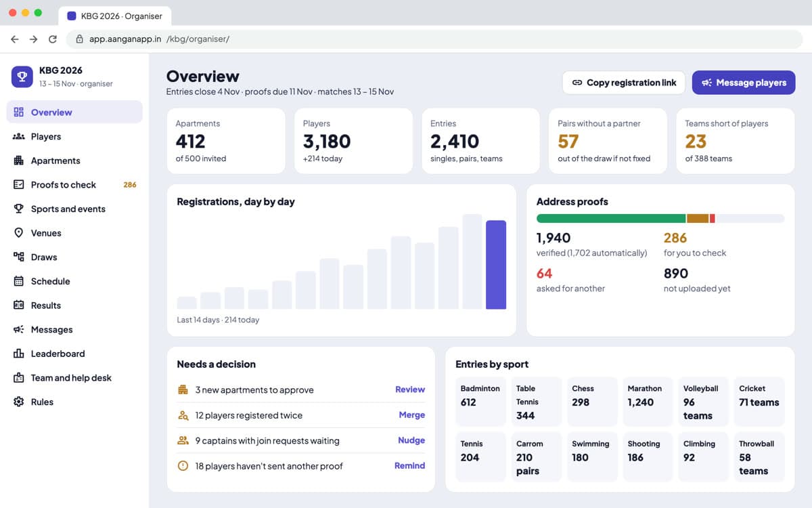Click the Copy registration link button
812x508 pixels.
624,83
